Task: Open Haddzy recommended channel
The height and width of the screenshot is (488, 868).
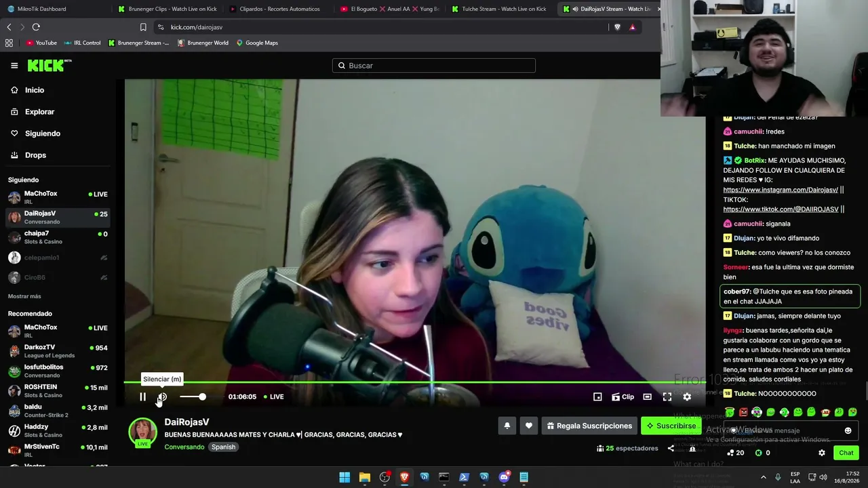Action: (x=58, y=430)
